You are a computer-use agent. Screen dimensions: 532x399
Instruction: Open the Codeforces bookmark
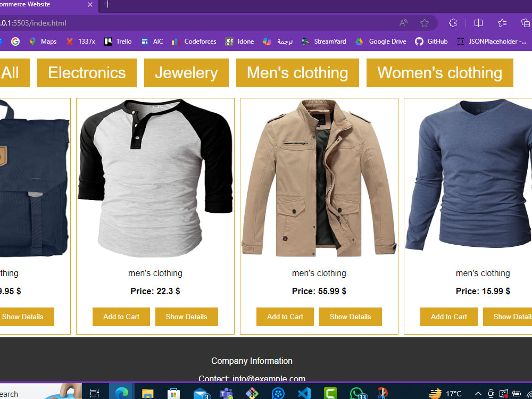[x=194, y=41]
